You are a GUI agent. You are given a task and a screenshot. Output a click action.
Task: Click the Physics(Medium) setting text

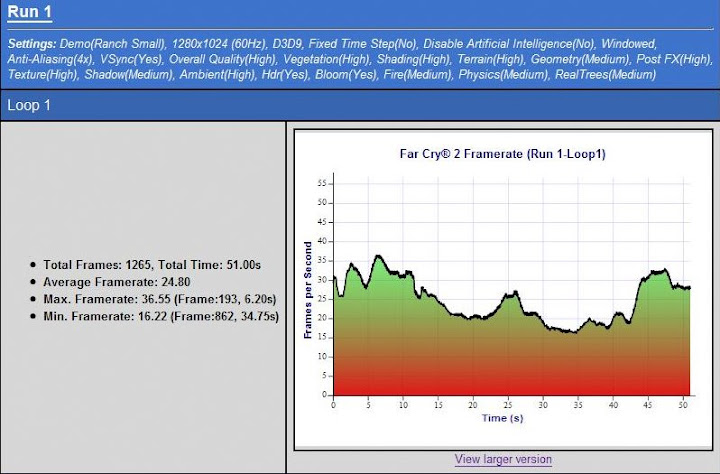(503, 74)
